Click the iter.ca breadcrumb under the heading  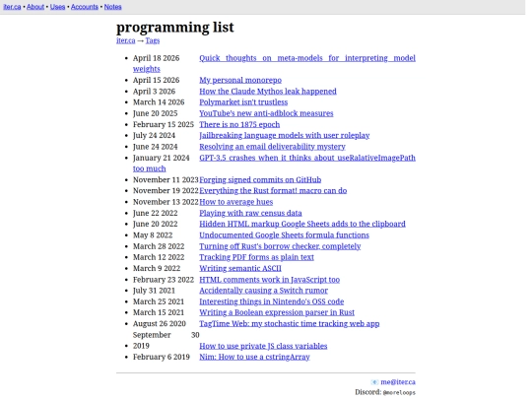pos(126,40)
